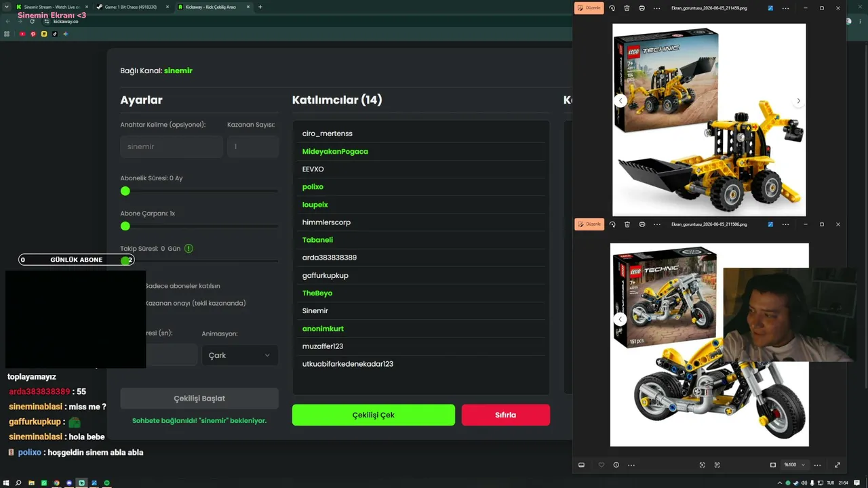Open fullscreen view in lower Photos window

837,465
